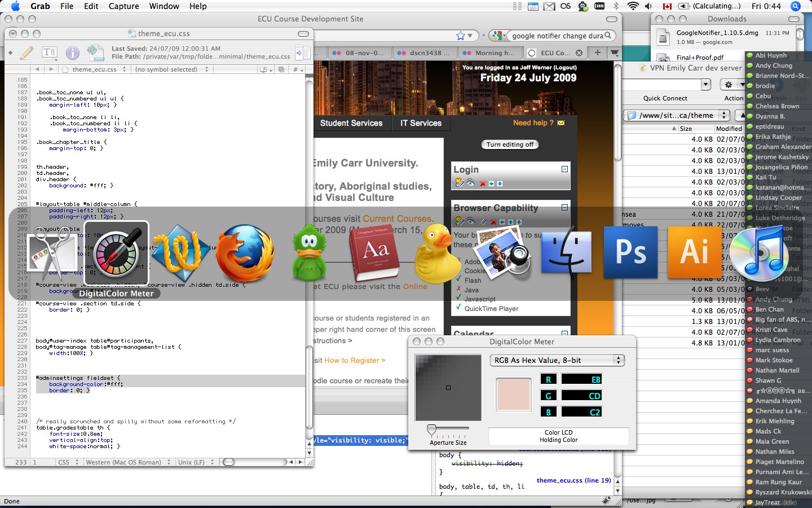This screenshot has height=508, width=812.
Task: Assign roles in Login block
Action: click(459, 183)
